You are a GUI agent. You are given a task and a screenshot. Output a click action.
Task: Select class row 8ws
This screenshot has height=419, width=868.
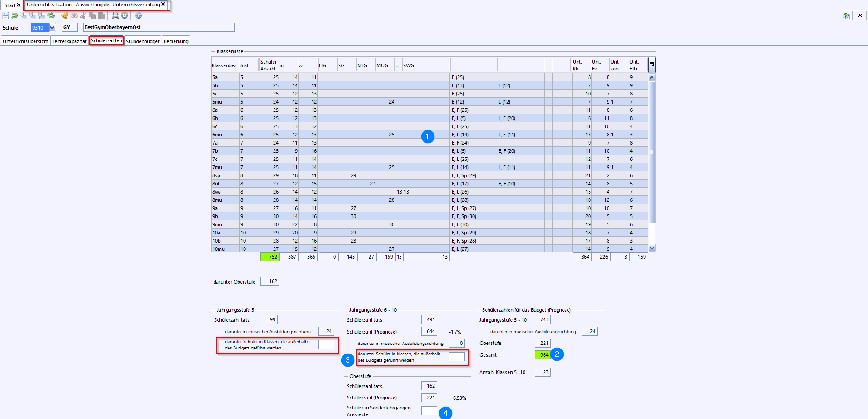pyautogui.click(x=429, y=192)
